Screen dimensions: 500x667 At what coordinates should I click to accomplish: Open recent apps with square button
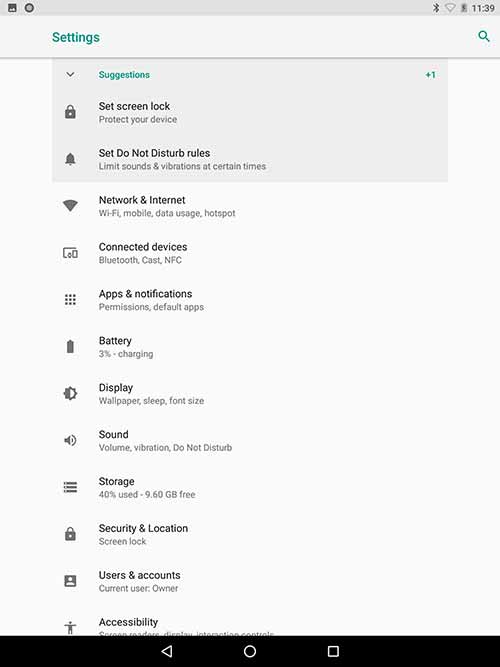click(x=333, y=651)
